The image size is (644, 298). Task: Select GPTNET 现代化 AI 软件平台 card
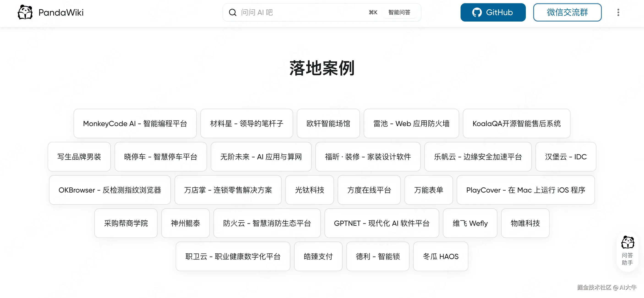pos(382,223)
